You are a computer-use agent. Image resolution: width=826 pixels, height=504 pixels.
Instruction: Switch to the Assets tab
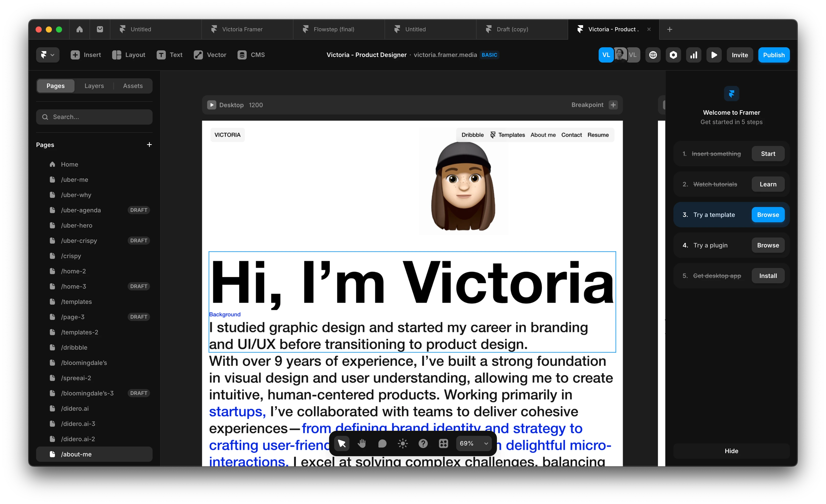[133, 86]
